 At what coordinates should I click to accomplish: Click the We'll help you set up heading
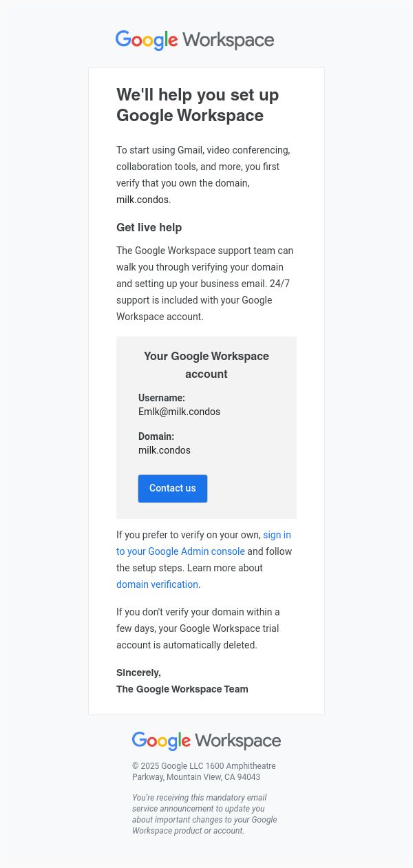(x=198, y=105)
